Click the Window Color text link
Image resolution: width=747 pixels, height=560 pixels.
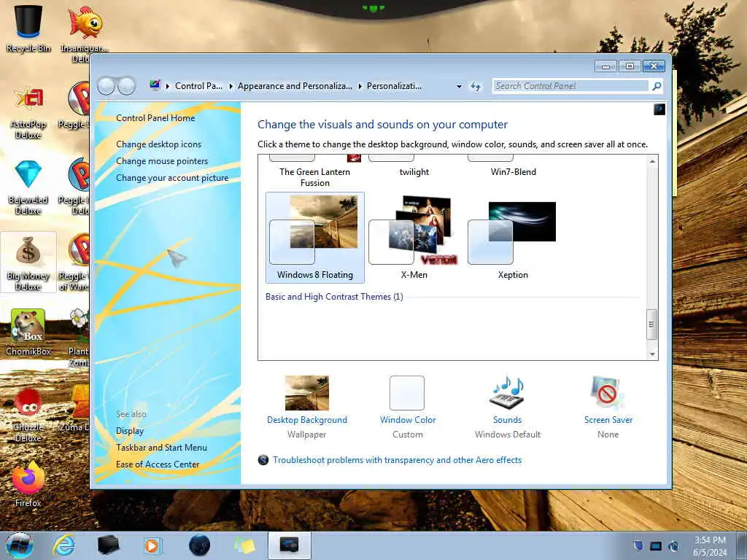(x=408, y=420)
